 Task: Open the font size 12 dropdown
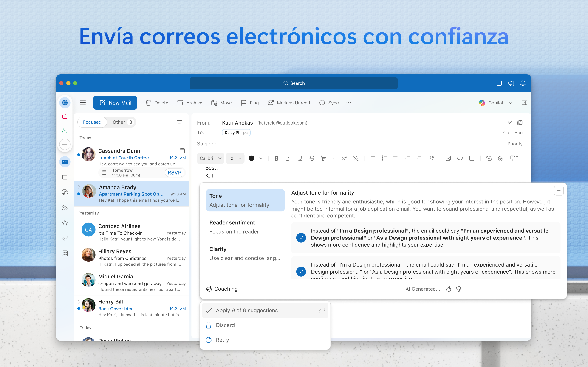click(x=235, y=158)
